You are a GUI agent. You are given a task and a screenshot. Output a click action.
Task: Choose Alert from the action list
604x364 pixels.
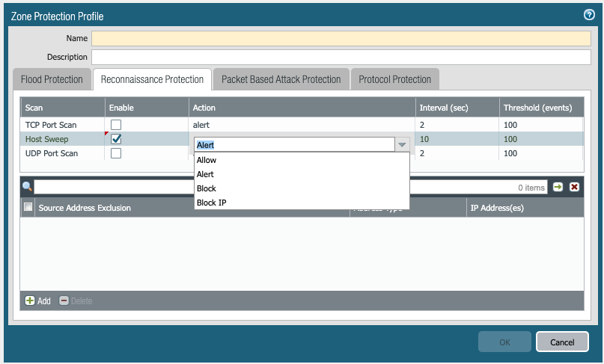[302, 174]
